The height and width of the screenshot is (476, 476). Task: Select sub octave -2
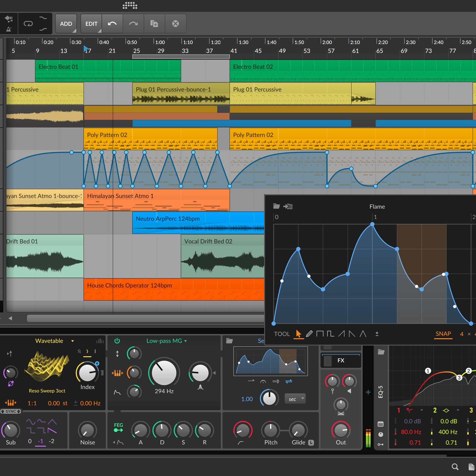click(x=51, y=441)
